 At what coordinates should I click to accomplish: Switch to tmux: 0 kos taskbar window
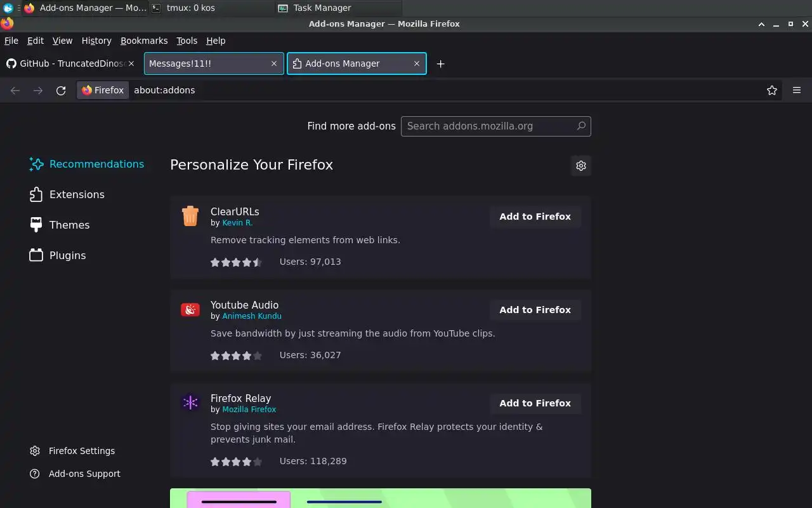[x=212, y=8]
